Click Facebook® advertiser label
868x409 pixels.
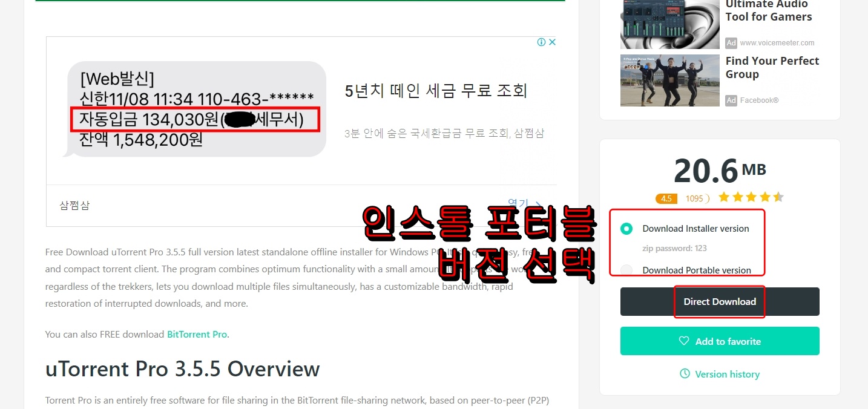[759, 100]
